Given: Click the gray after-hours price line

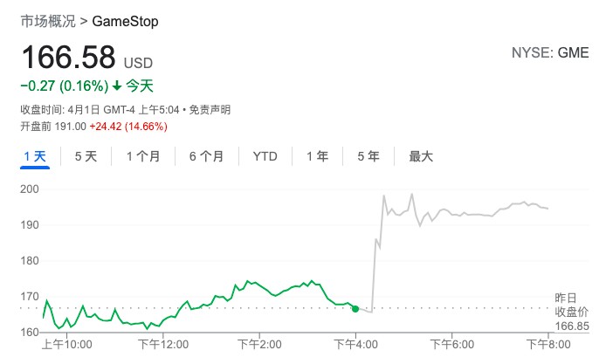Looking at the screenshot, I should (472, 214).
